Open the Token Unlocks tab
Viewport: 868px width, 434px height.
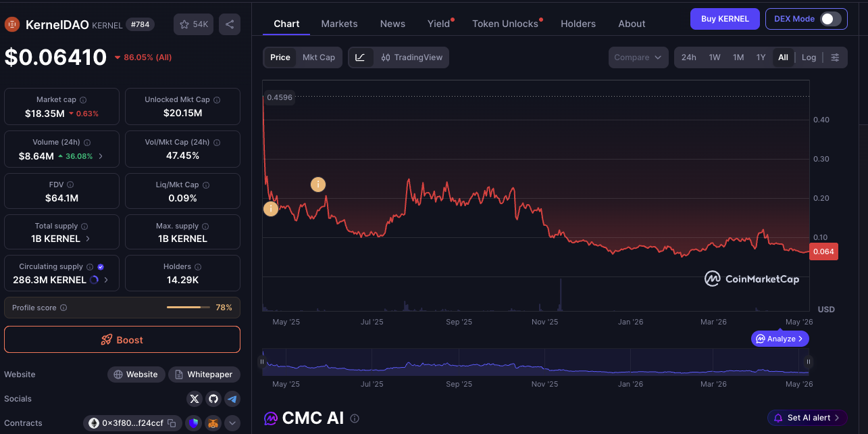pyautogui.click(x=505, y=24)
